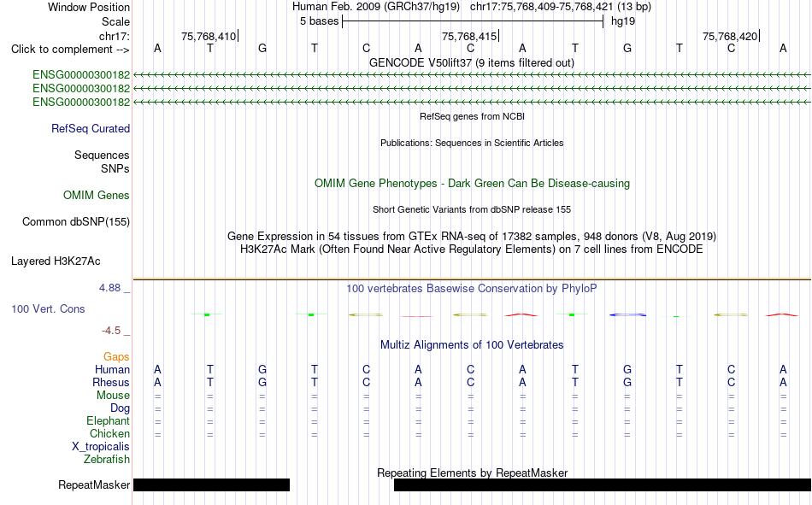
Task: Click the 'RefSeq genes from NCBI' title
Action: click(473, 116)
